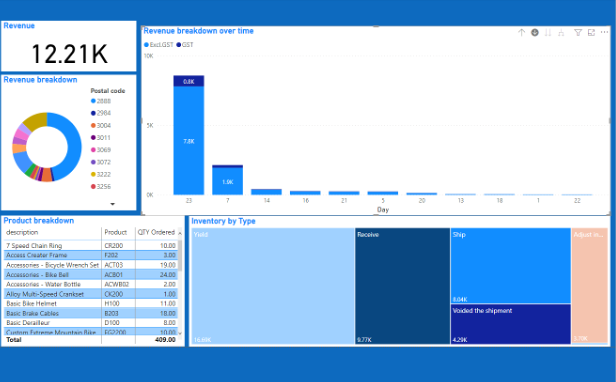Select the Ship treemap tile
The image size is (616, 382).
[511, 266]
